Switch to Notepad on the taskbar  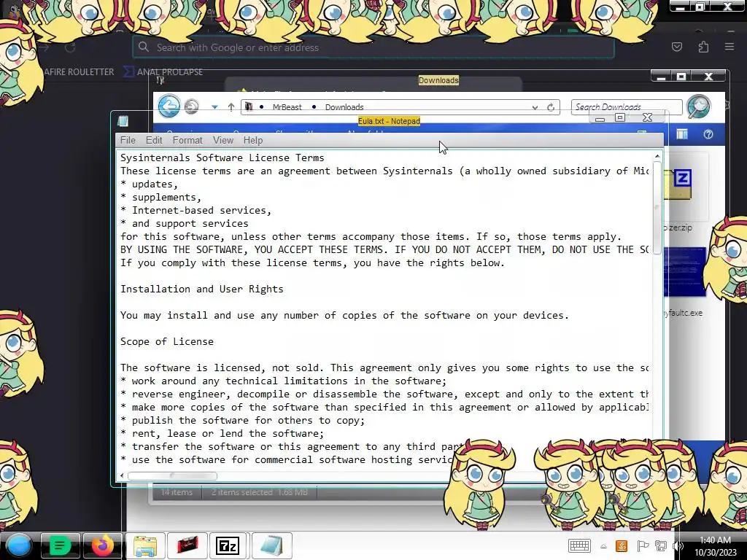tap(271, 545)
